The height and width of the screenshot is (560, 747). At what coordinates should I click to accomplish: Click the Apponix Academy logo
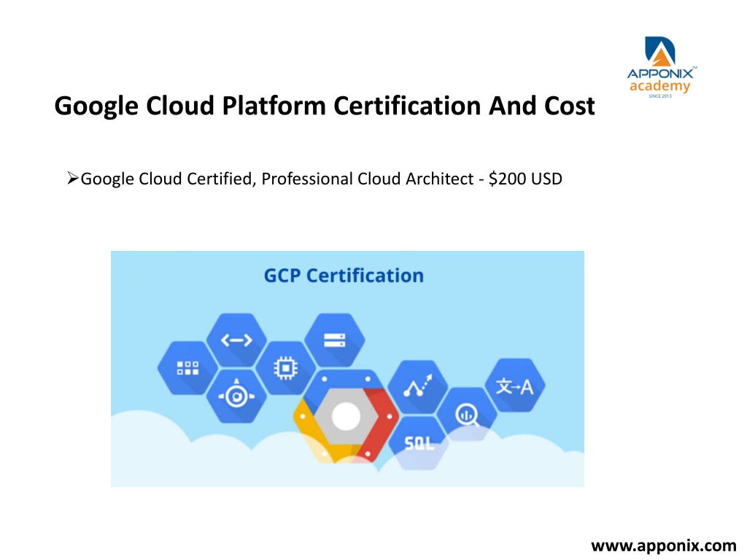661,67
